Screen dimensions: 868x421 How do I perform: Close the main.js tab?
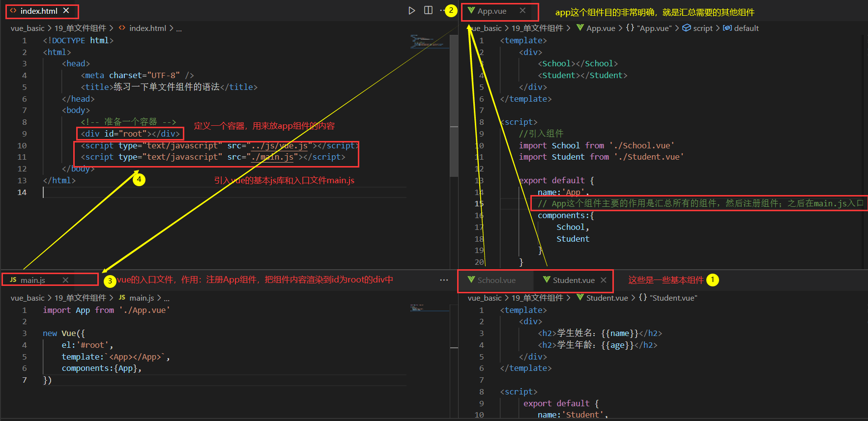[65, 280]
